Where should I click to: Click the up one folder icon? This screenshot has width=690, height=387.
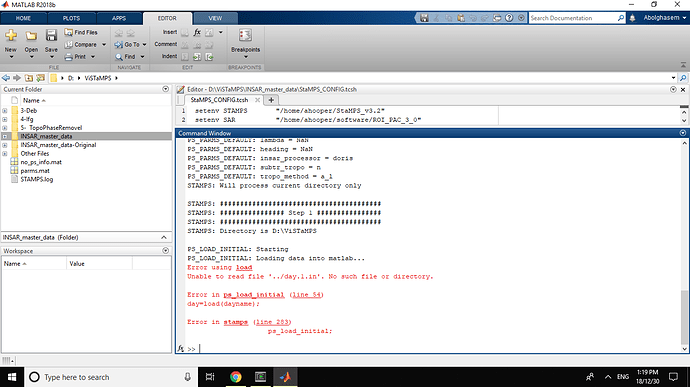29,78
